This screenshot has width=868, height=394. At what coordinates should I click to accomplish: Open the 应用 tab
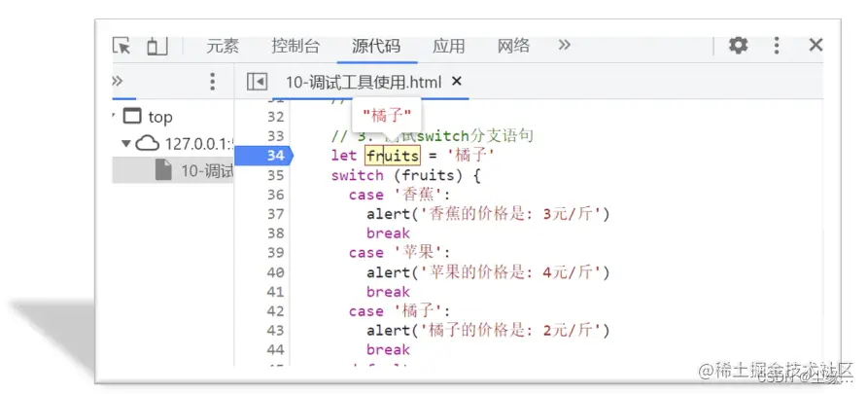pyautogui.click(x=449, y=46)
